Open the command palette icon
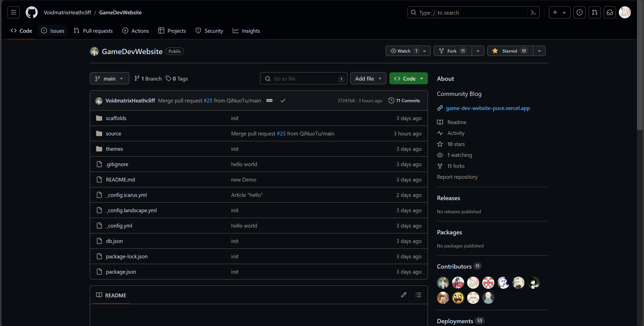This screenshot has width=644, height=326. pos(533,12)
